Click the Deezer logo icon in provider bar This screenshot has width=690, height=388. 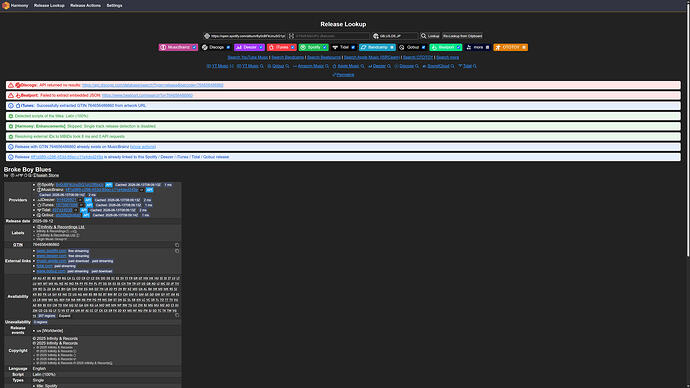[239, 47]
